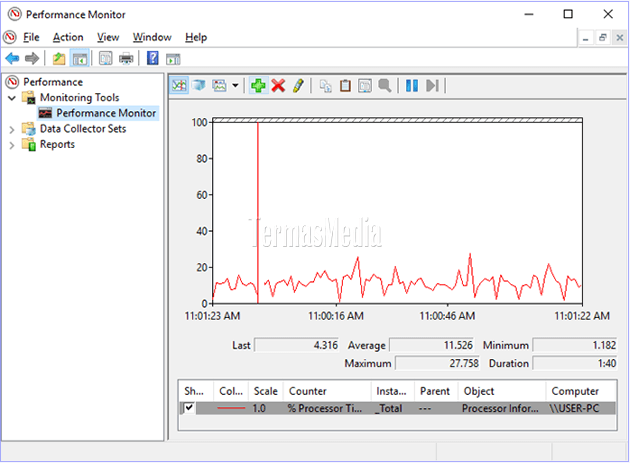The height and width of the screenshot is (463, 630).
Task: Click the Counter column header
Action: click(x=327, y=391)
